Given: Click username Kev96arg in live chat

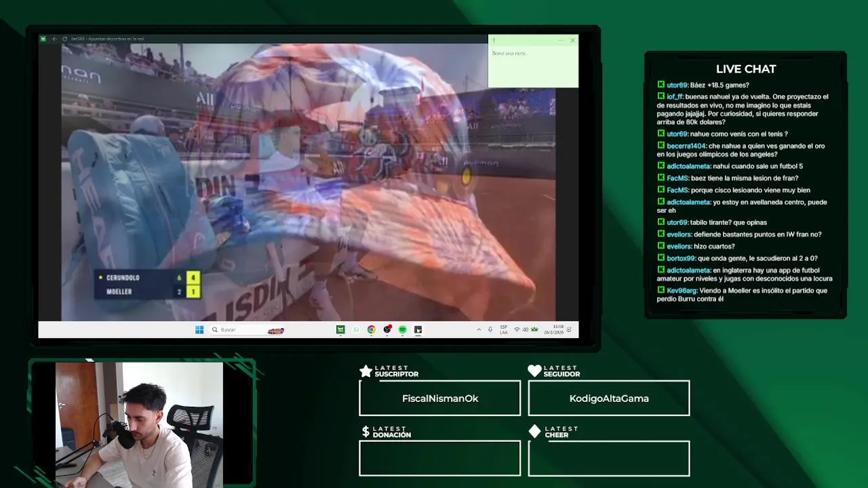Looking at the screenshot, I should point(683,291).
